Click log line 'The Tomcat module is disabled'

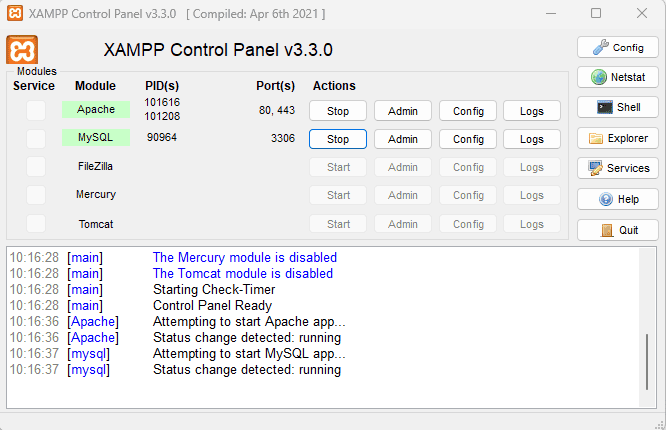pyautogui.click(x=243, y=274)
